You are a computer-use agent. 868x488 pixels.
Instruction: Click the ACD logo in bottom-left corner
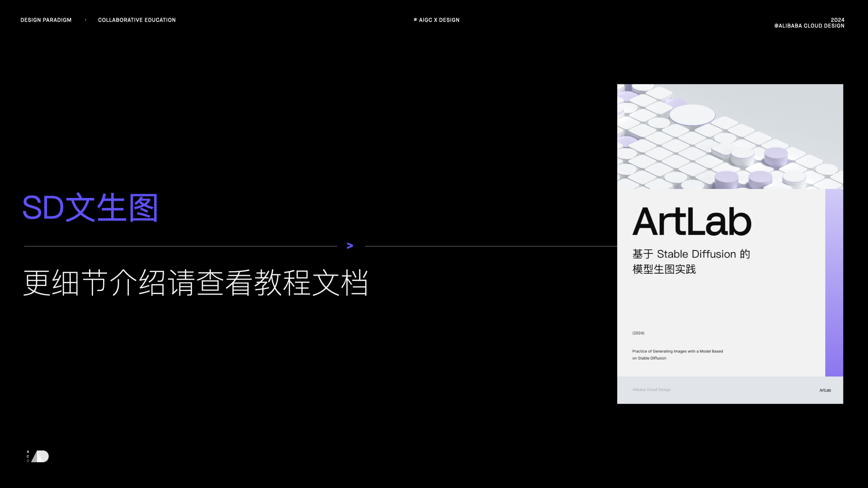pyautogui.click(x=38, y=456)
